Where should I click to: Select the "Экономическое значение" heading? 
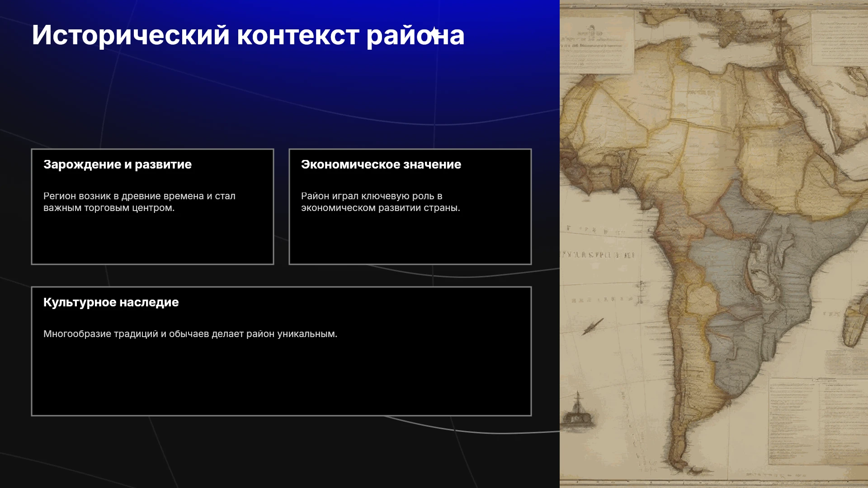pos(381,164)
